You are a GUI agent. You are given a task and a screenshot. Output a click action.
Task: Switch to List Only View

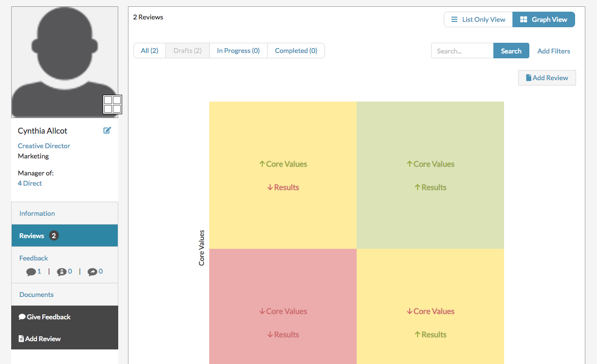coord(478,19)
